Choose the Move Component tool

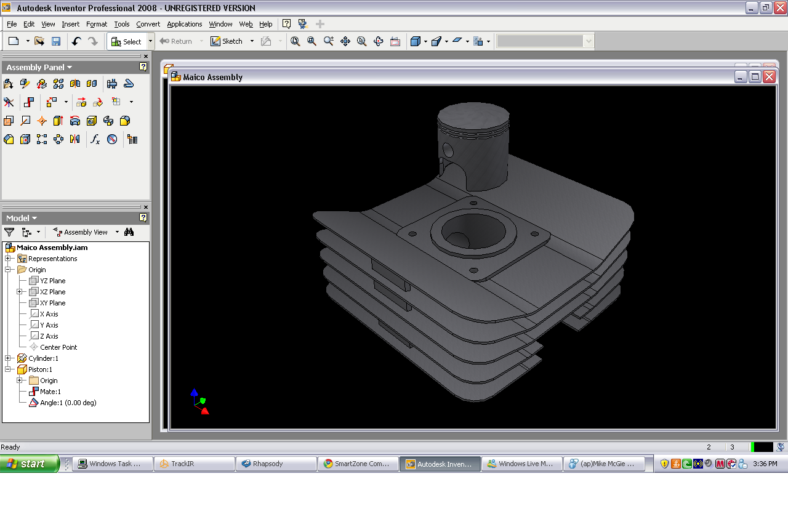[x=81, y=102]
